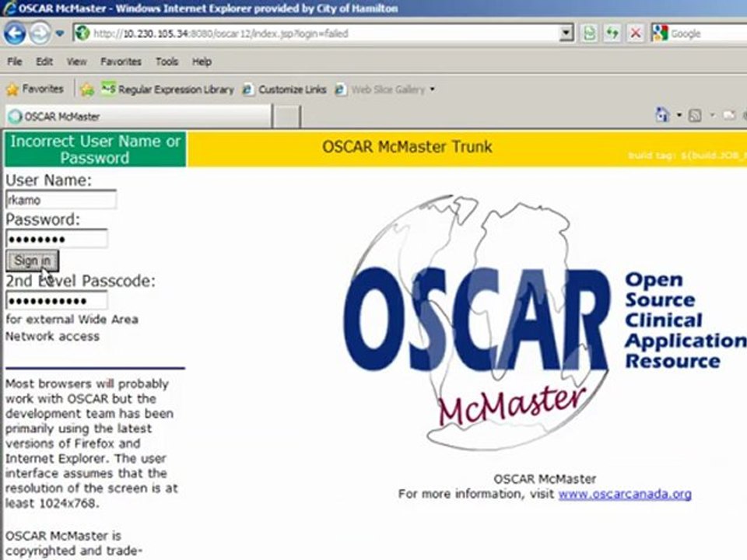Select the URL in the address bar
The width and height of the screenshot is (747, 560).
point(220,33)
